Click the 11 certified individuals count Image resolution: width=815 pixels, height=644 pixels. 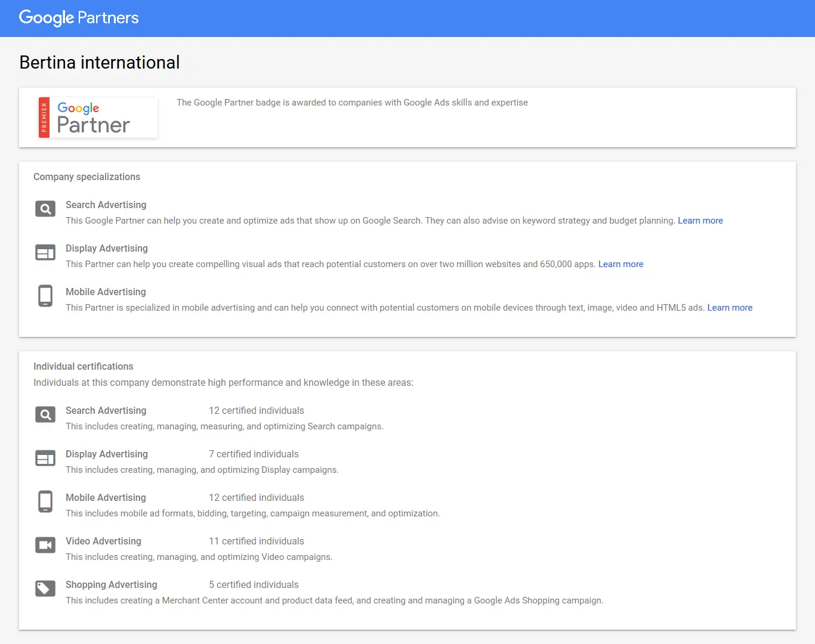pos(256,541)
